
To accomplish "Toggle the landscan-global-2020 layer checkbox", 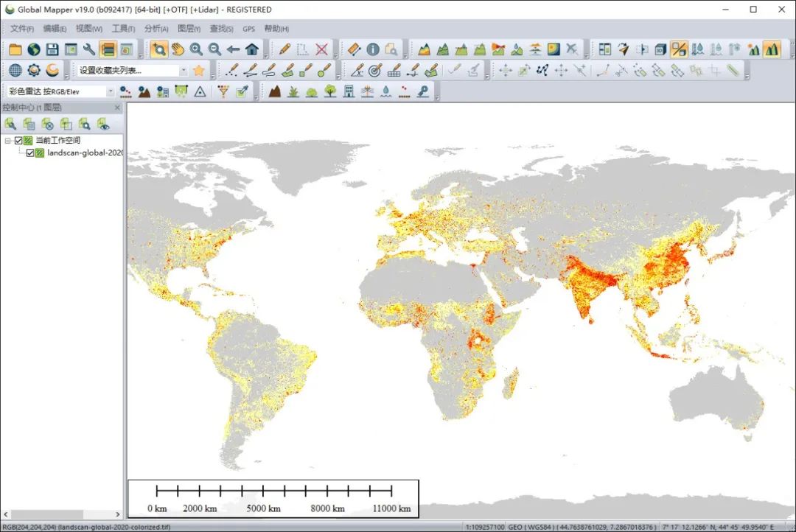I will coord(30,153).
